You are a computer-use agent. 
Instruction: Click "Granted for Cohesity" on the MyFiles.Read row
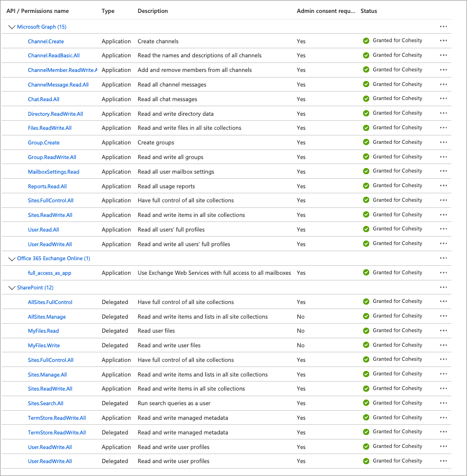(397, 330)
